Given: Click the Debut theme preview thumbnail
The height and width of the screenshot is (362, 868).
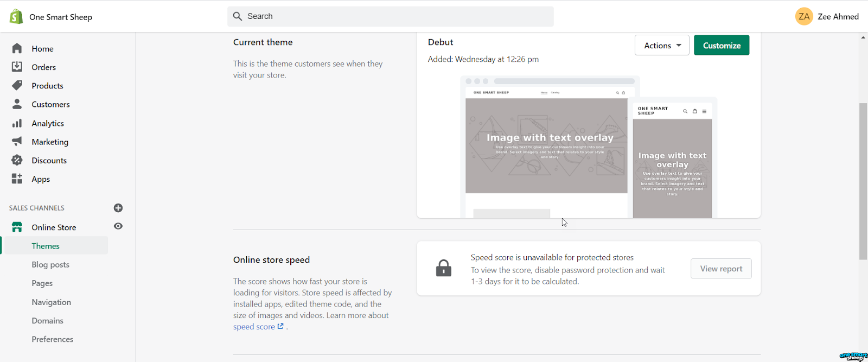Looking at the screenshot, I should click(589, 148).
